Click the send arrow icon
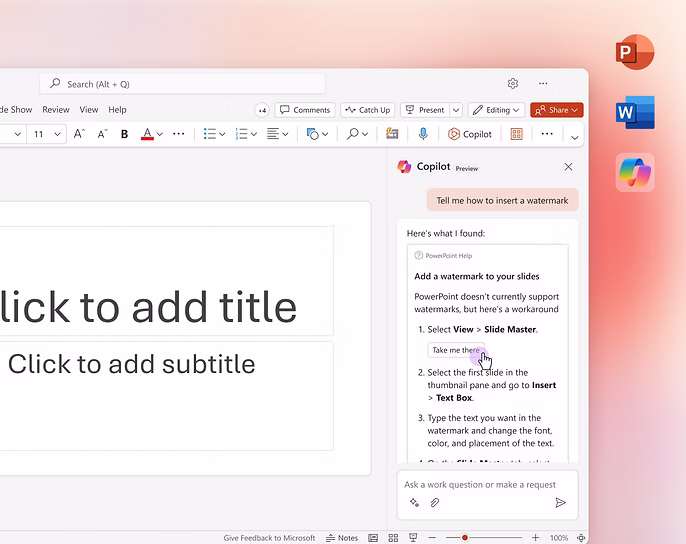This screenshot has width=686, height=544. 560,502
